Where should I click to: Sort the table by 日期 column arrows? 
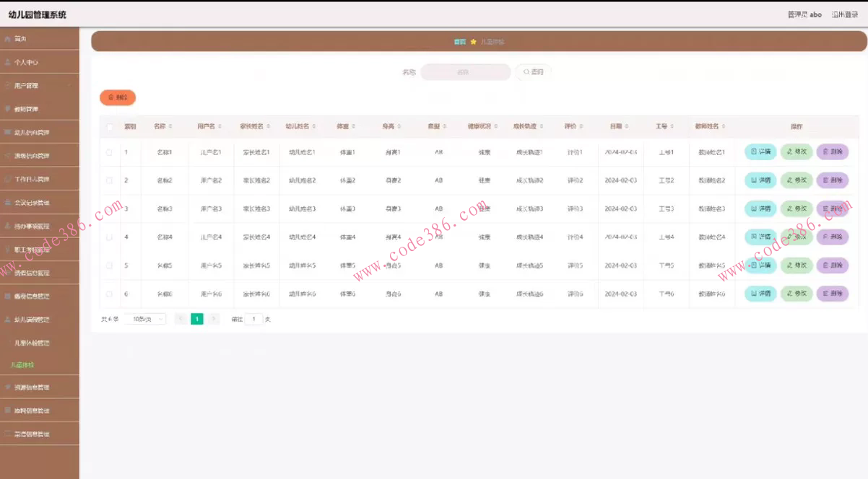(x=627, y=126)
